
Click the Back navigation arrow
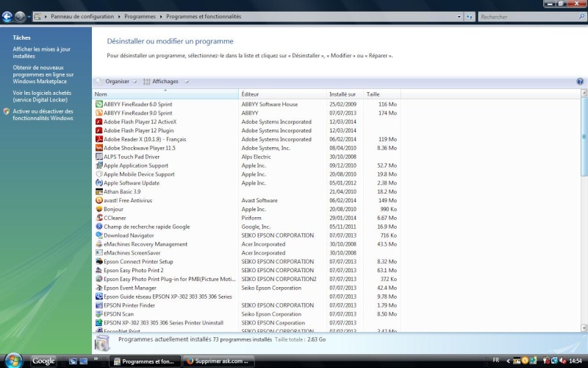click(x=7, y=16)
